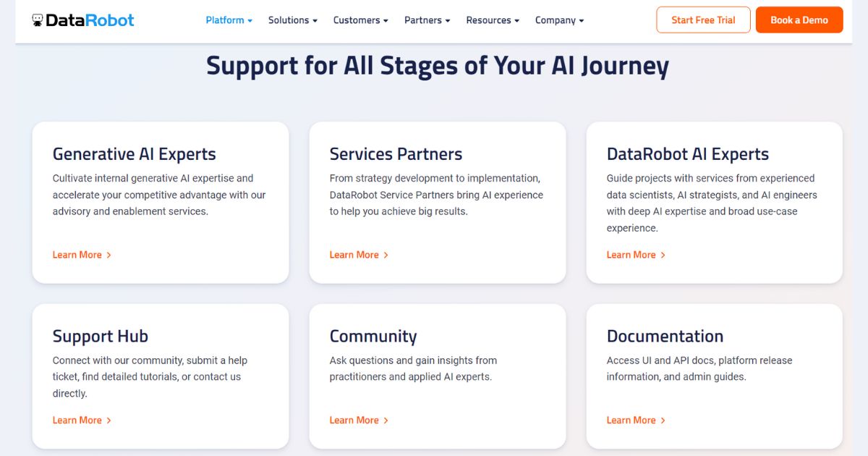Click the arrow next to Community Learn More
This screenshot has height=456, width=868.
pyautogui.click(x=387, y=420)
